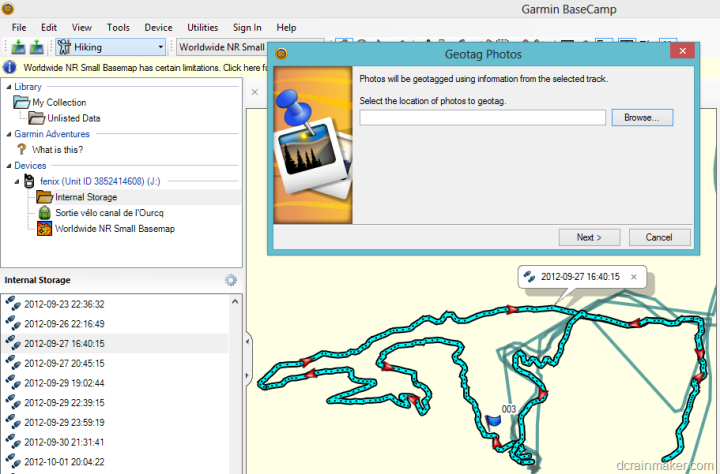Click Next in Geotag Photos dialog
Viewport: 720px width, 474px height.
(x=589, y=237)
